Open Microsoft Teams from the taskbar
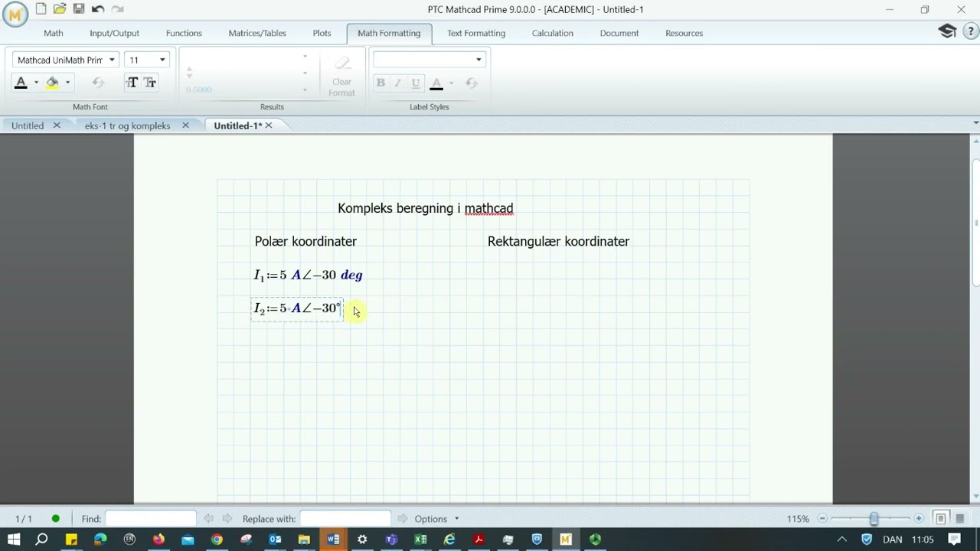Viewport: 980px width, 551px height. click(391, 540)
